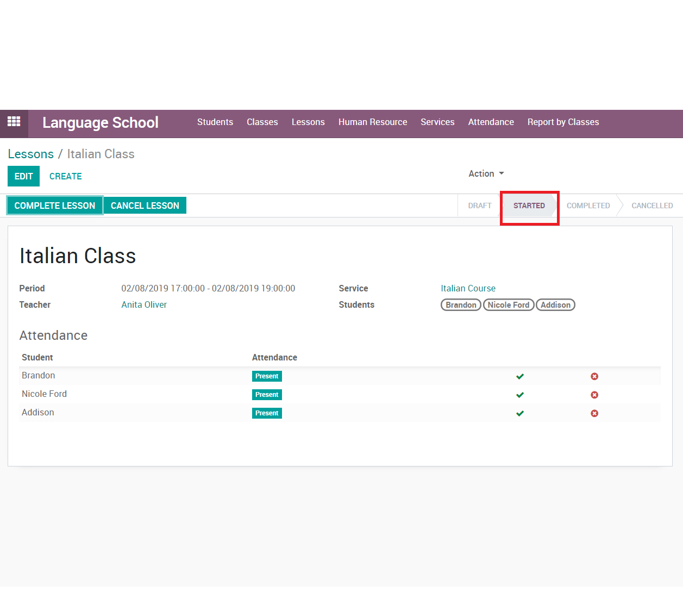Viewport: 683px width, 616px height.
Task: Open the Attendance menu
Action: coord(491,122)
